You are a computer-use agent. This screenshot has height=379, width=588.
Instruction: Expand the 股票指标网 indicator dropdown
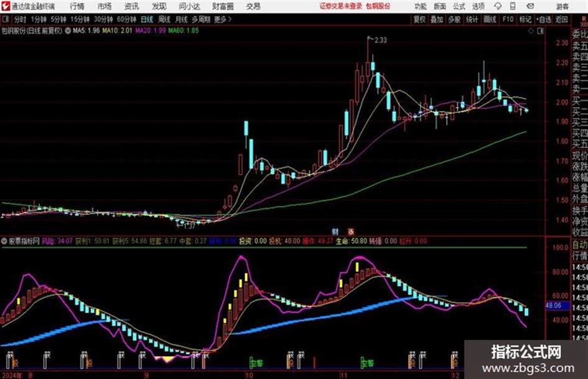coord(4,241)
